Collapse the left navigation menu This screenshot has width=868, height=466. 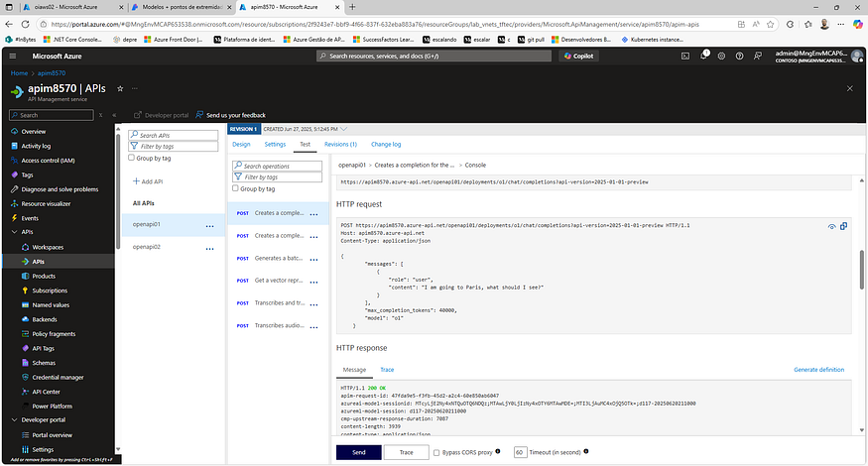pyautogui.click(x=114, y=115)
